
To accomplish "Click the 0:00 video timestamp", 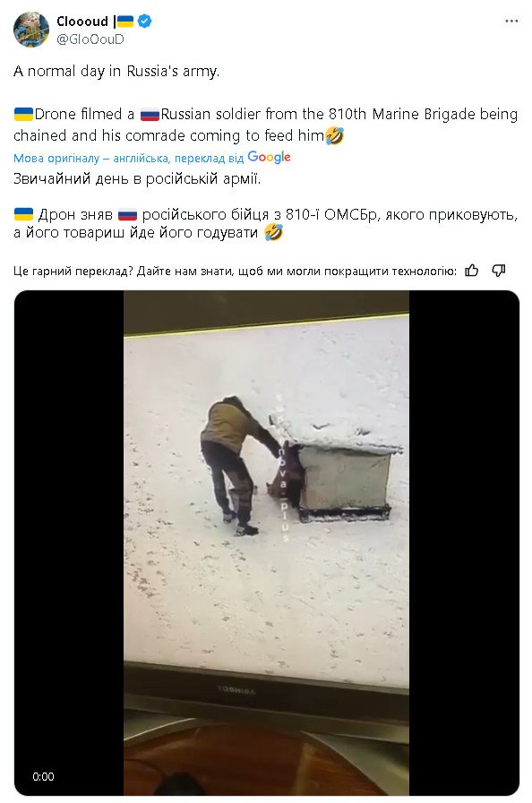I will [x=43, y=776].
